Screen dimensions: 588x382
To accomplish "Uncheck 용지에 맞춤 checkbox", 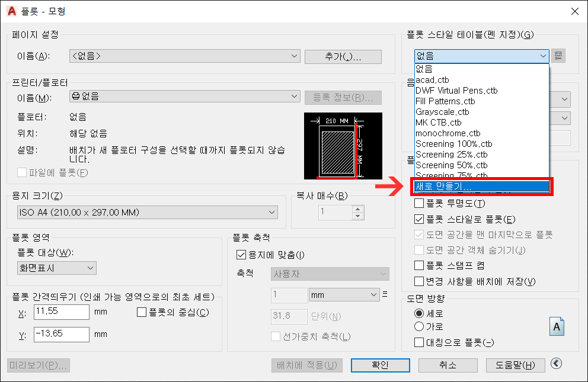I will [241, 255].
